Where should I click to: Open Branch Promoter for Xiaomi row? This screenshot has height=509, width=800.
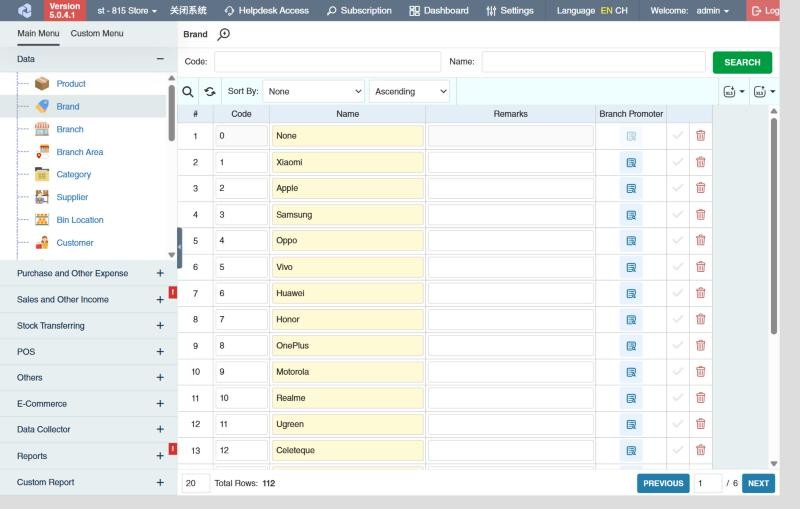point(631,163)
